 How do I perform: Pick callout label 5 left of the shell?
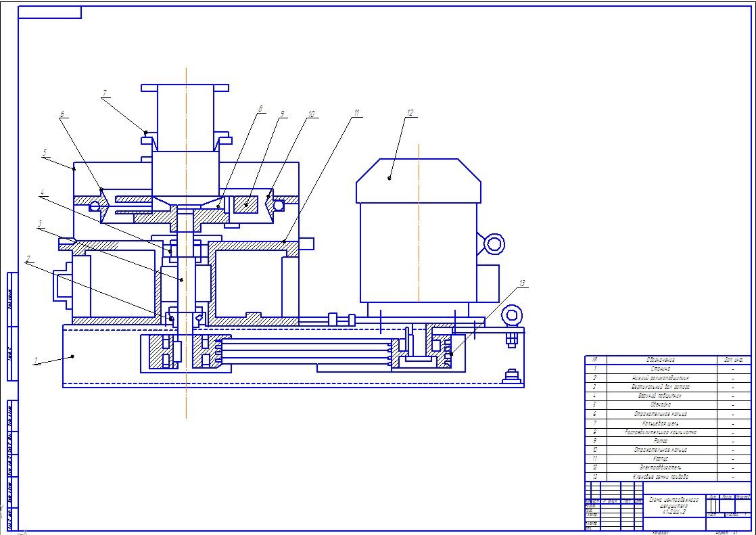click(x=45, y=153)
